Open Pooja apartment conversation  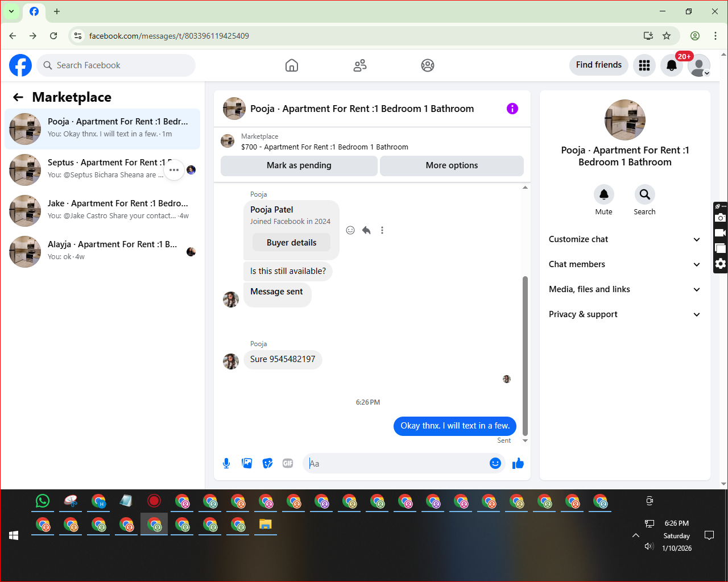tap(102, 129)
